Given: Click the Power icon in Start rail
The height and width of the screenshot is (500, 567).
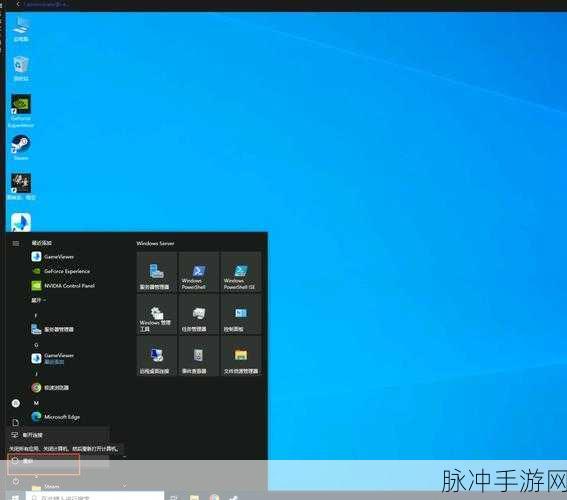Looking at the screenshot, I should (x=16, y=481).
